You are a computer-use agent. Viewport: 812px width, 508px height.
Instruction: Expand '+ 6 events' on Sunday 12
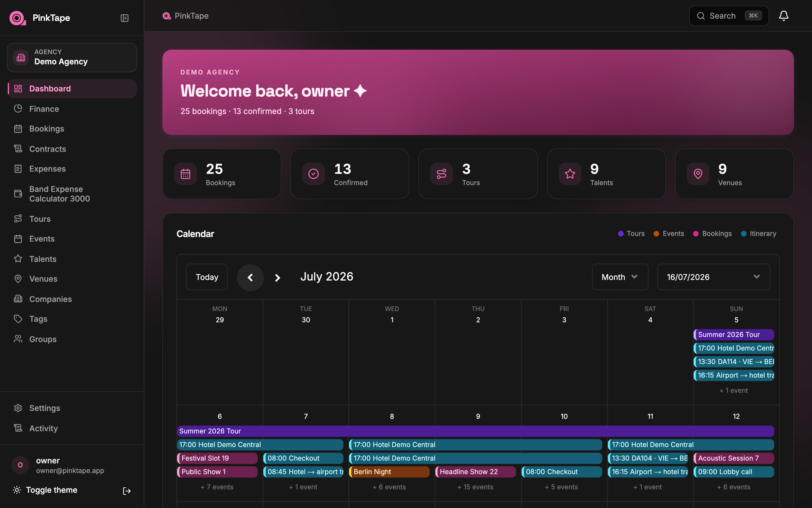[734, 487]
